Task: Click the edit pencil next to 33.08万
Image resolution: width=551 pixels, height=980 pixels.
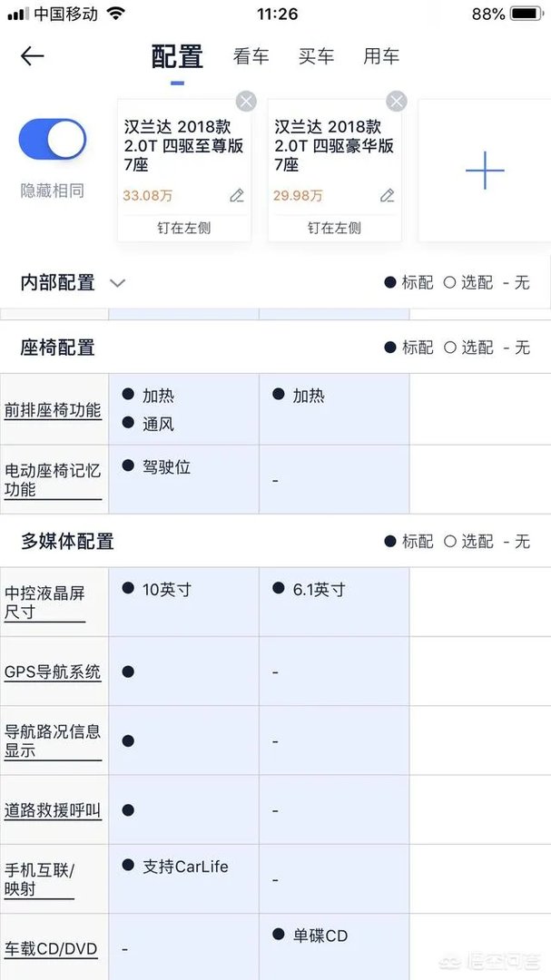Action: [237, 195]
